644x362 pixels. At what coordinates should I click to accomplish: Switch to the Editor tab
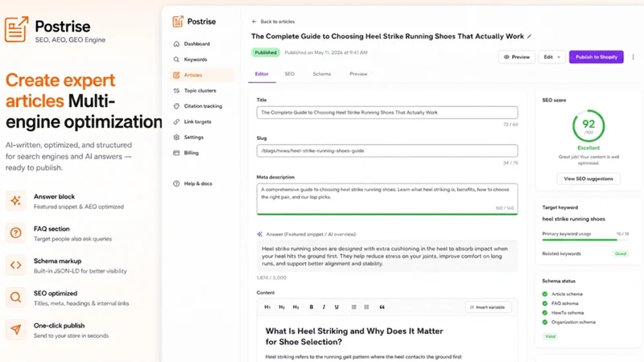[262, 74]
